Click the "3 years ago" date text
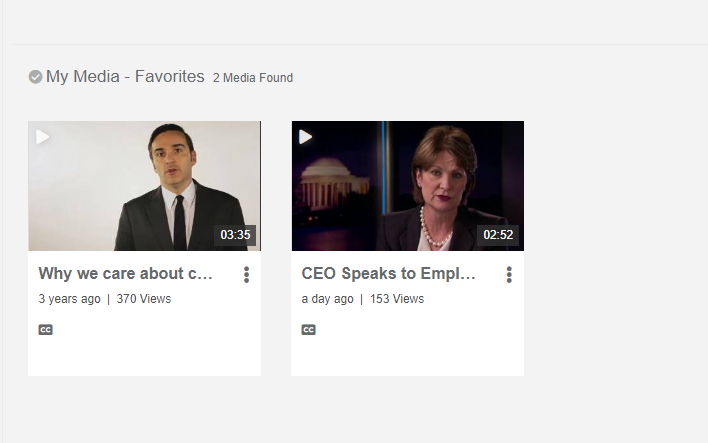 click(x=69, y=299)
